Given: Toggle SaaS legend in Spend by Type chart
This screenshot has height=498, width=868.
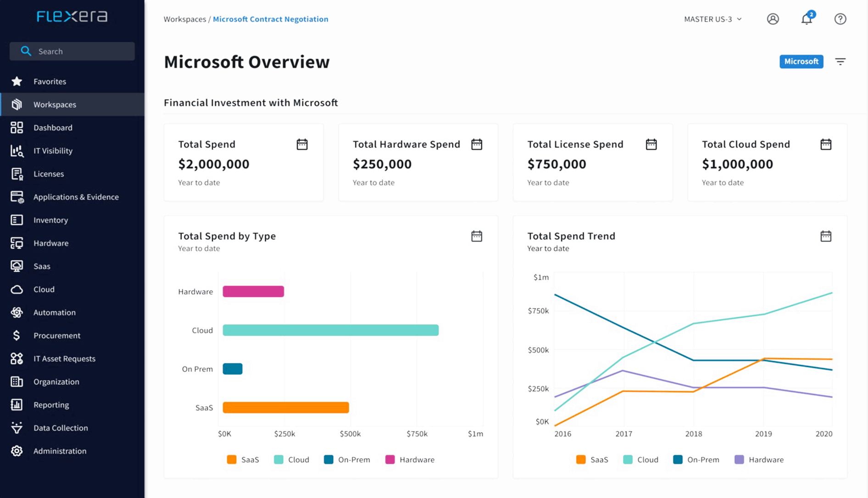Looking at the screenshot, I should (243, 459).
